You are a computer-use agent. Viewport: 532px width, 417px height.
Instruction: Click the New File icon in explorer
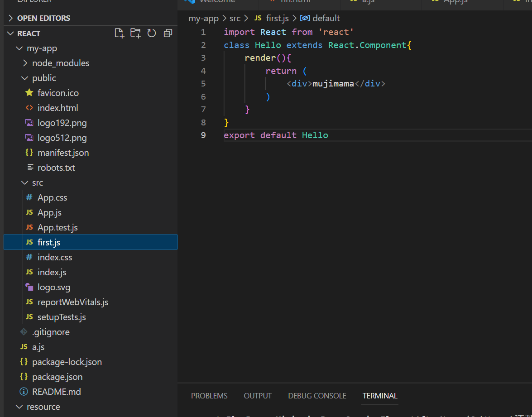[x=119, y=33]
